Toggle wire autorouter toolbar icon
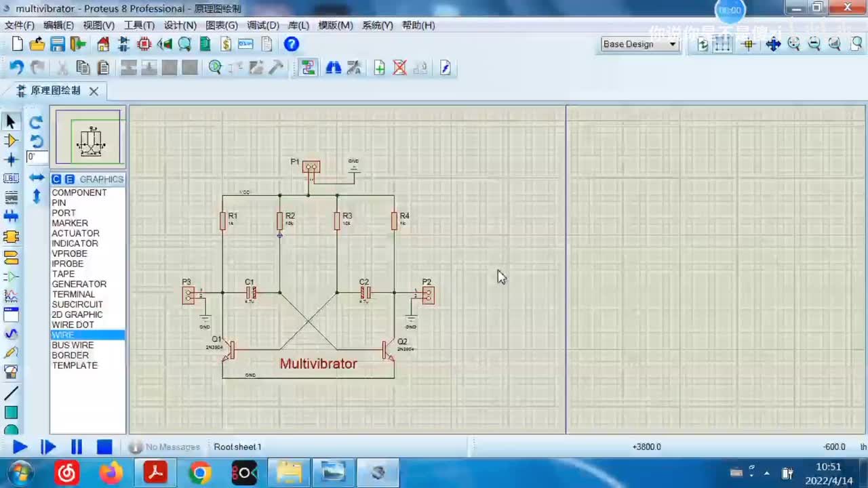This screenshot has height=488, width=868. [308, 68]
